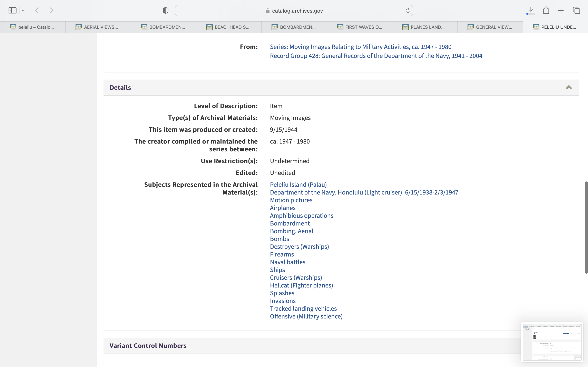Screen dimensions: 588x367
Task: Click the Hellcat (Fighter planes) link
Action: [301, 285]
